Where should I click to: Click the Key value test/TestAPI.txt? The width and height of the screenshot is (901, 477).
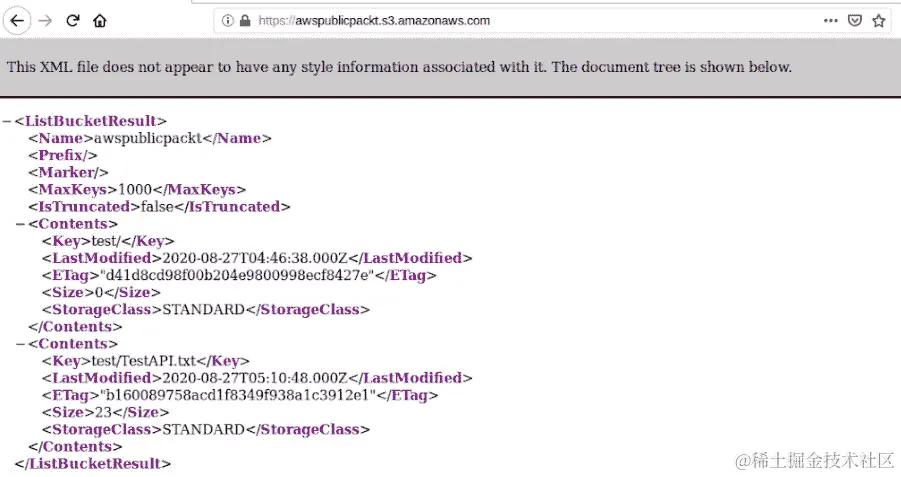(144, 361)
